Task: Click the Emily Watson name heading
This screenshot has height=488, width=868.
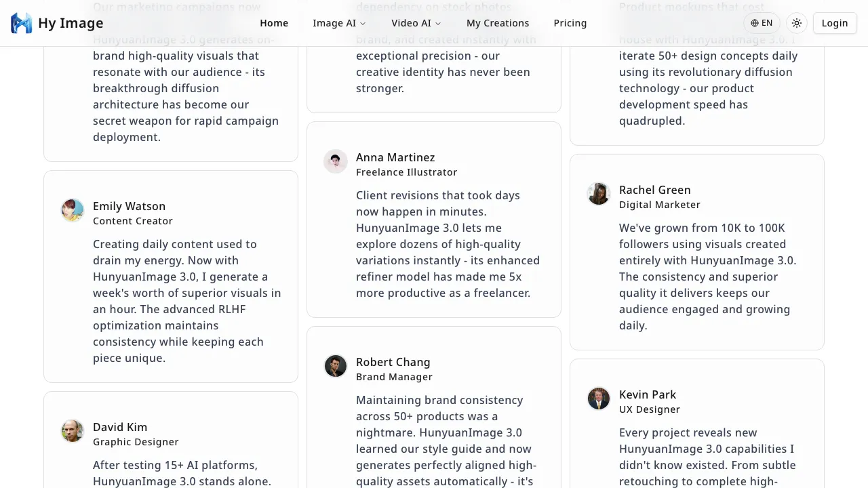Action: tap(129, 206)
